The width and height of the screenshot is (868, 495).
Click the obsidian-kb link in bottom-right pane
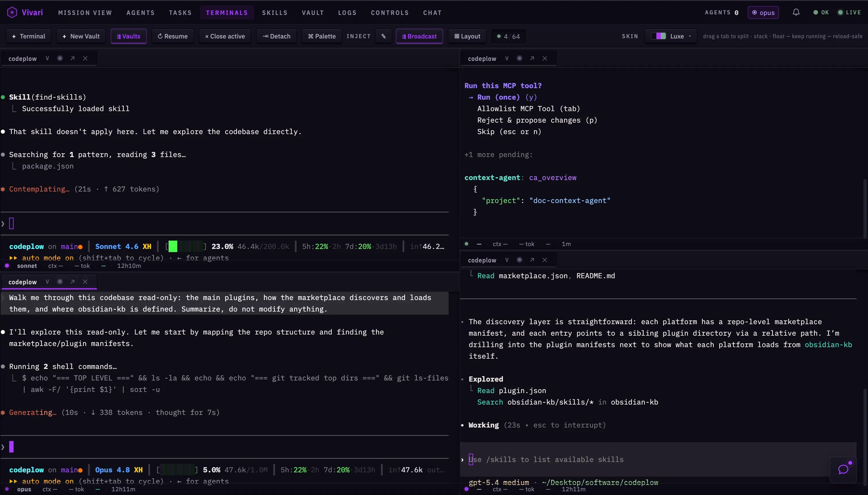(828, 344)
